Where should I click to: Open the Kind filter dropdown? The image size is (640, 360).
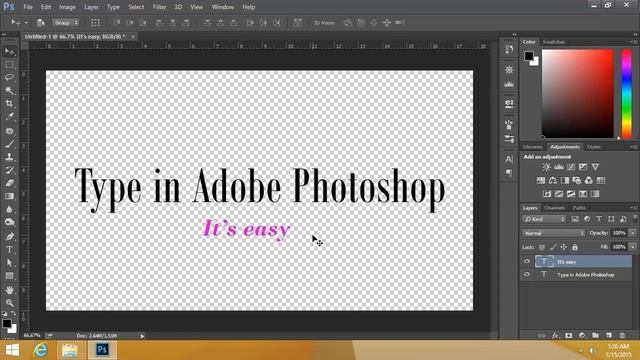pyautogui.click(x=544, y=219)
